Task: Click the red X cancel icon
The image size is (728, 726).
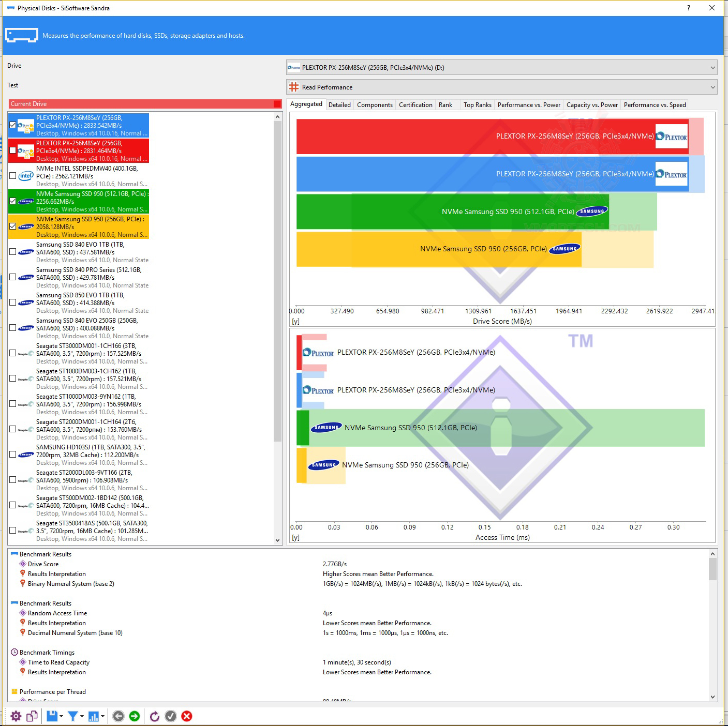Action: coord(187,716)
